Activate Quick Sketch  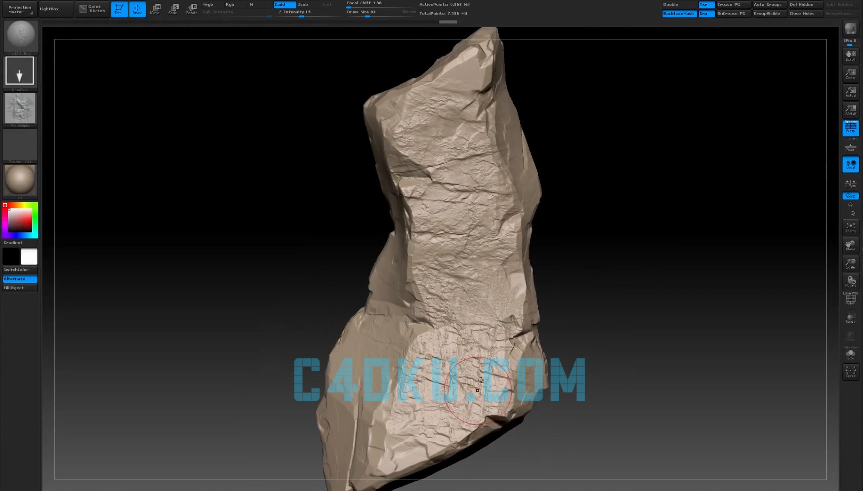click(92, 9)
